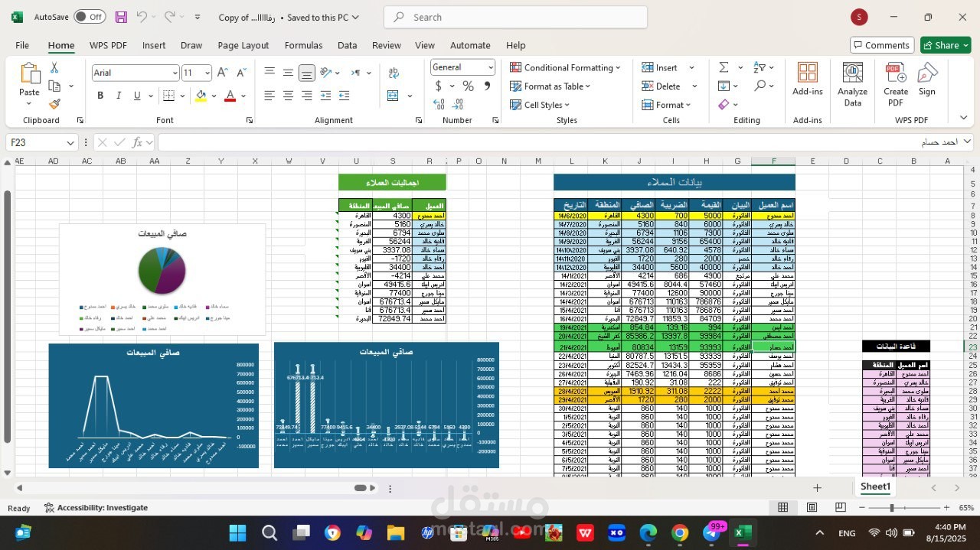Screen dimensions: 980x550
Task: Toggle Bold formatting
Action: (x=100, y=96)
